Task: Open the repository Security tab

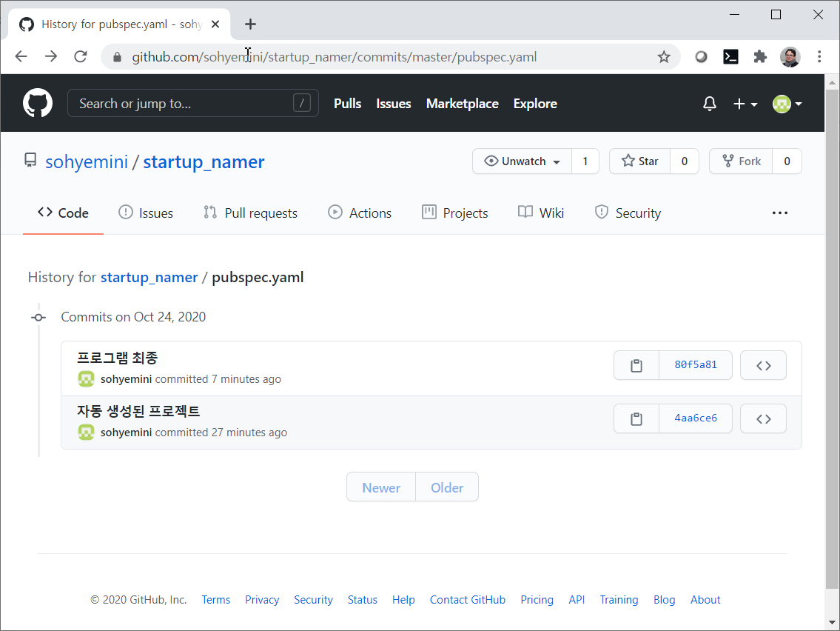Action: (628, 213)
